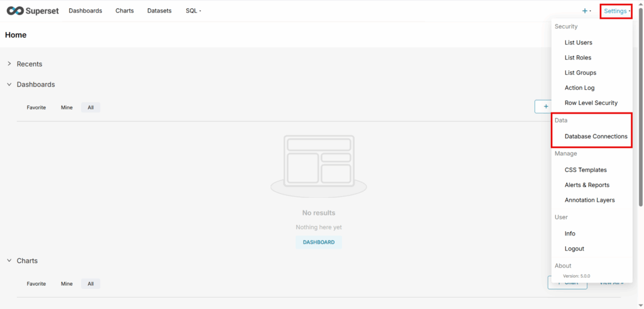Click the Superset infinity logo
Viewport: 644px width, 309px height.
click(x=15, y=11)
